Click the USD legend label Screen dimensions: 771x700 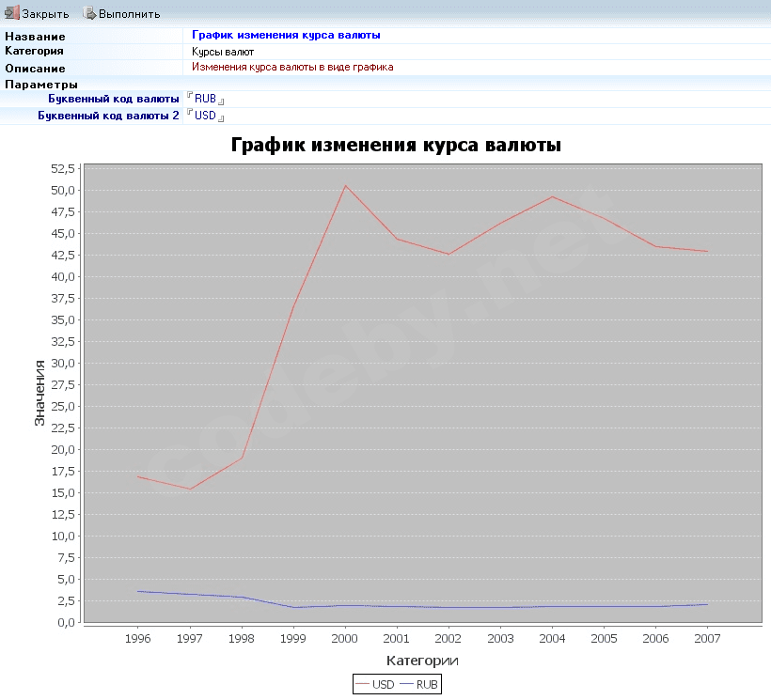tap(383, 684)
